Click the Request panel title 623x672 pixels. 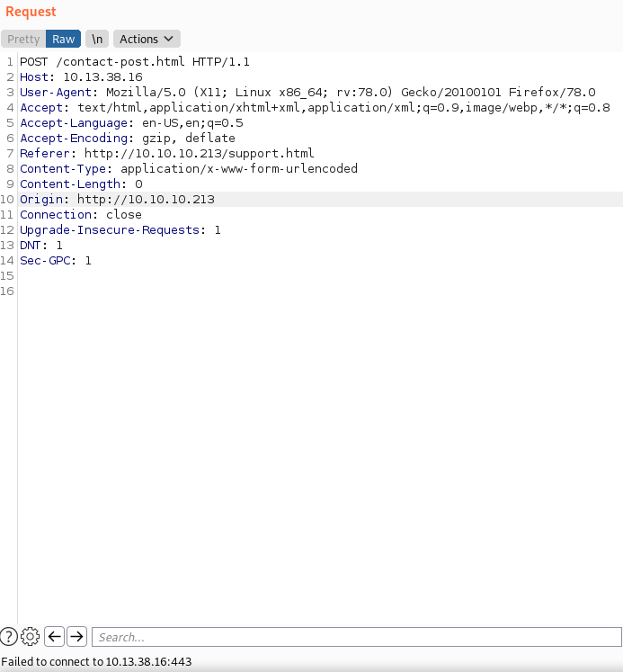tap(31, 12)
